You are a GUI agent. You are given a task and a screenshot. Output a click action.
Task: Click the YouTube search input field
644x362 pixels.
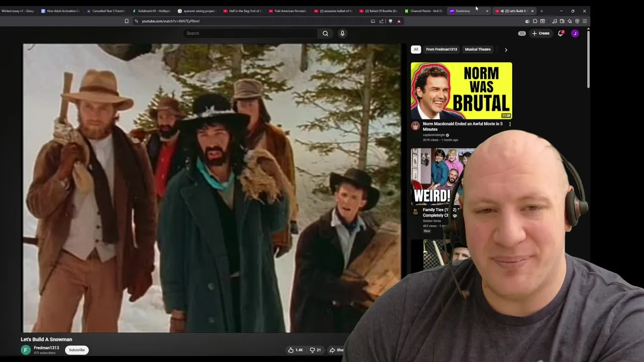click(x=250, y=33)
